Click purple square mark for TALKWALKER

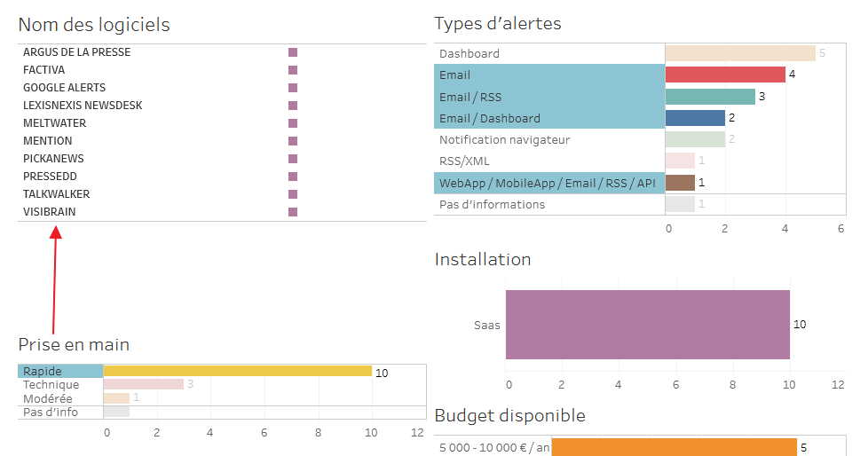coord(293,194)
